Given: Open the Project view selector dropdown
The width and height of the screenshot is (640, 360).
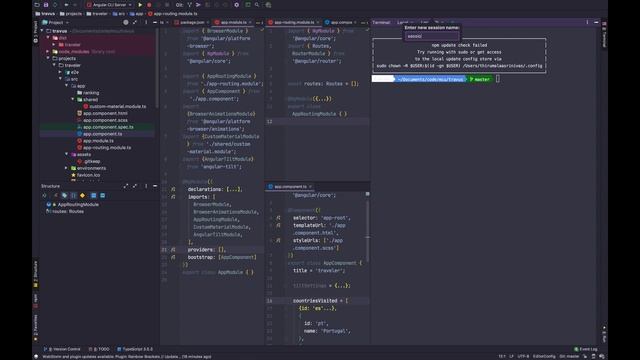Looking at the screenshot, I should tap(56, 22).
